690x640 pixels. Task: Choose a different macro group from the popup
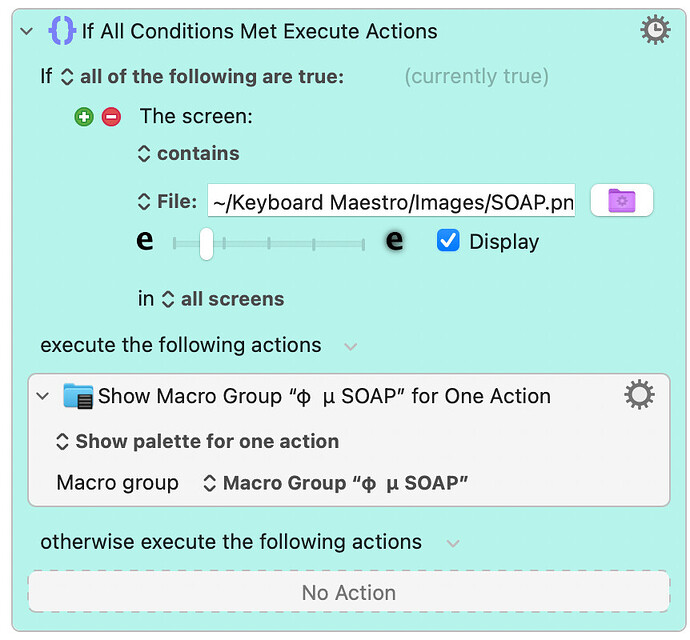click(335, 483)
